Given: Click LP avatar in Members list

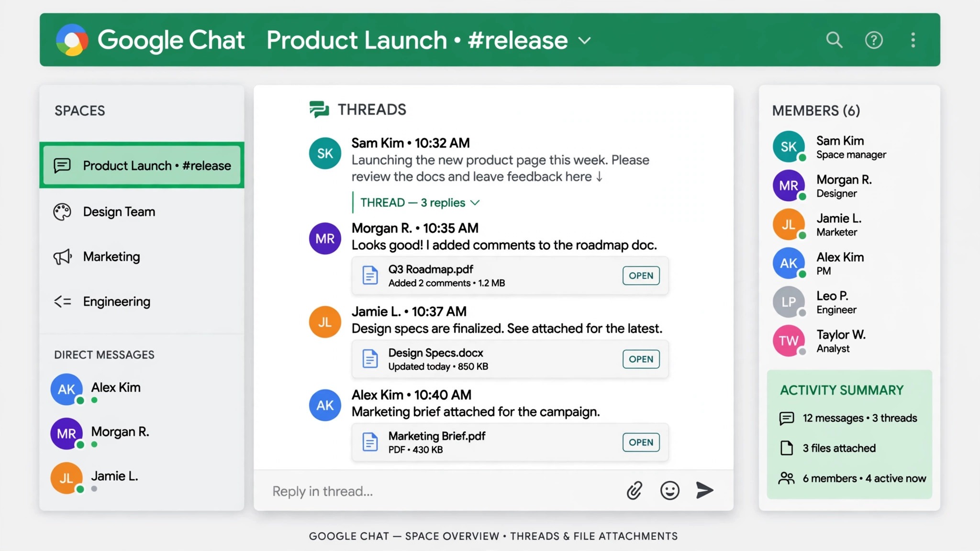Looking at the screenshot, I should pos(789,302).
